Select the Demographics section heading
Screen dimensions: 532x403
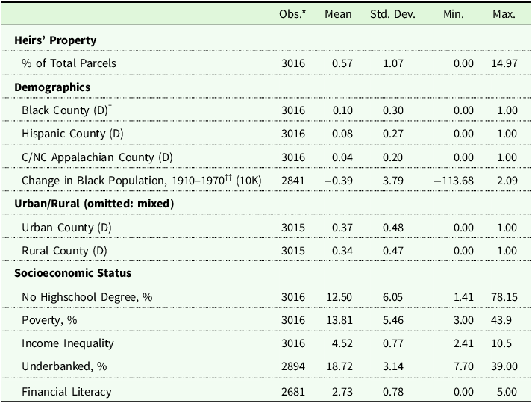pyautogui.click(x=52, y=87)
